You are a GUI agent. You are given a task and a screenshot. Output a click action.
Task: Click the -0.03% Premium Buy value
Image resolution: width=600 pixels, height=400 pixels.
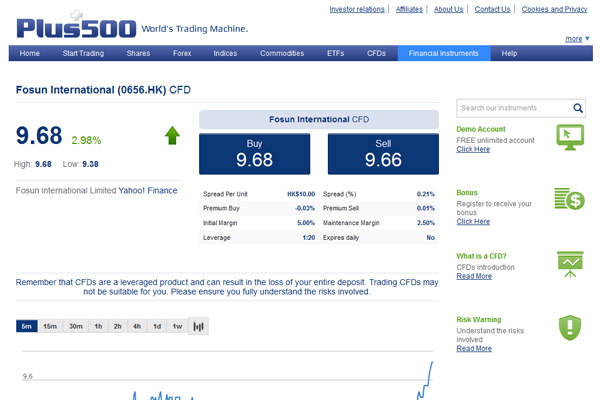[305, 208]
